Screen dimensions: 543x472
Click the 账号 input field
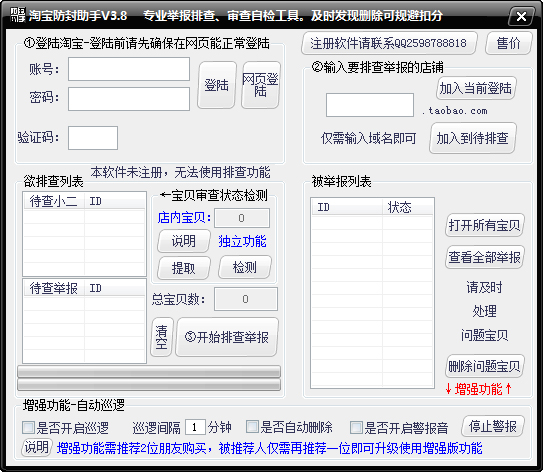[x=129, y=69]
